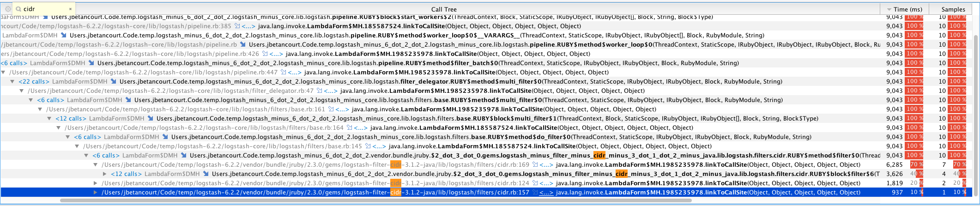The height and width of the screenshot is (206, 980).
Task: Select the '6,285' time value cell
Action: click(x=894, y=165)
